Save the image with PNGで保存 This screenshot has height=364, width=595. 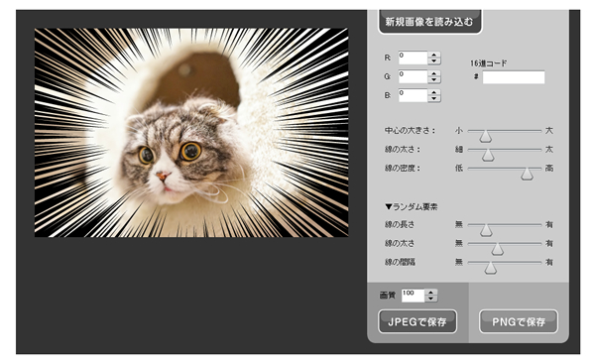pos(519,322)
